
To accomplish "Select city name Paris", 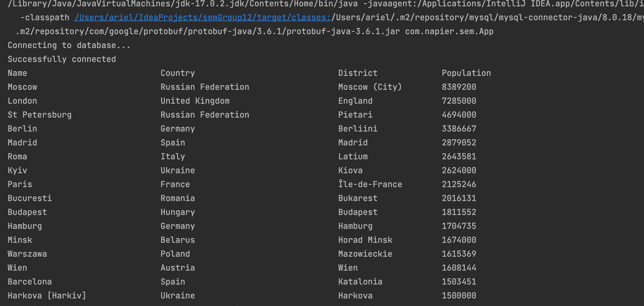I will (20, 184).
